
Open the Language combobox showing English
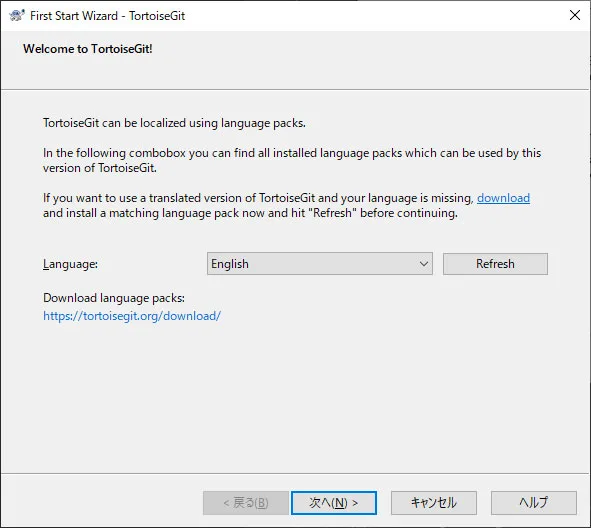coord(320,263)
